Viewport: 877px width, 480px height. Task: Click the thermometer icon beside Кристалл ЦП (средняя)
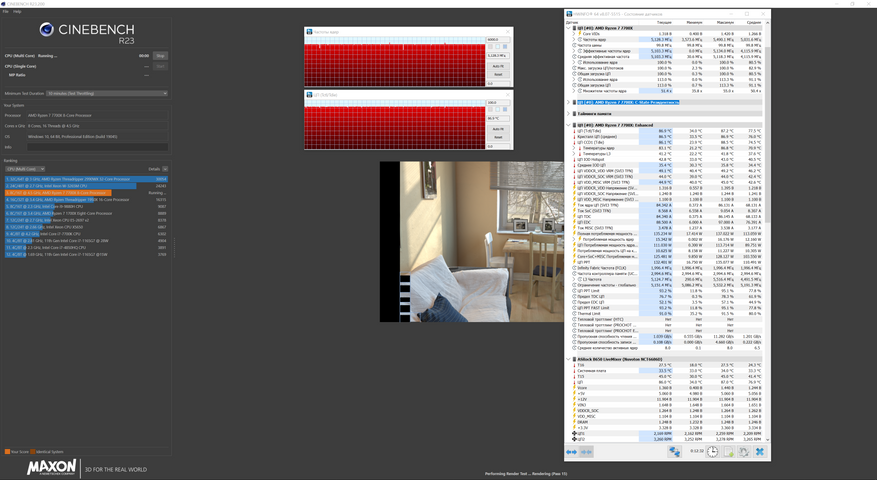574,137
